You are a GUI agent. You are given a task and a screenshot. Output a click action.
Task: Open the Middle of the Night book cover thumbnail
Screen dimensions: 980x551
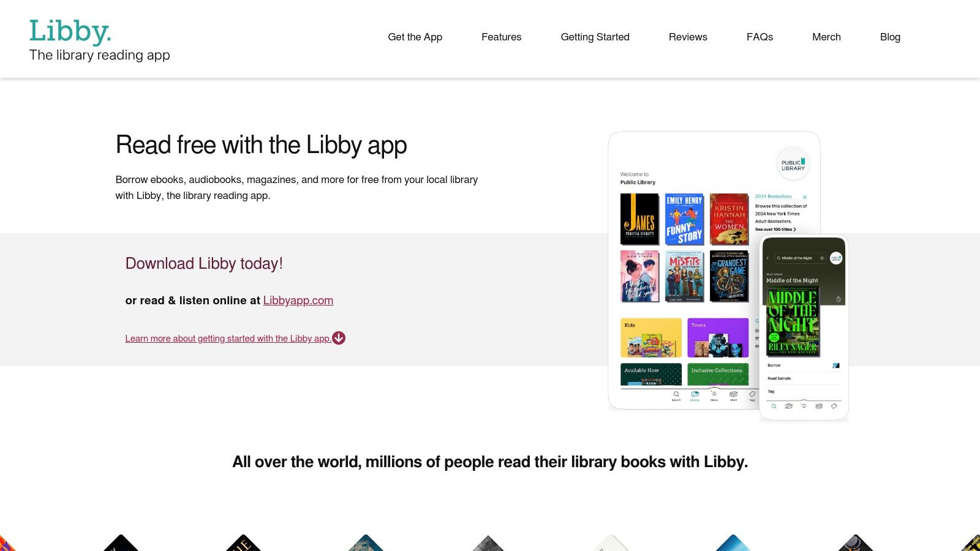pos(794,320)
